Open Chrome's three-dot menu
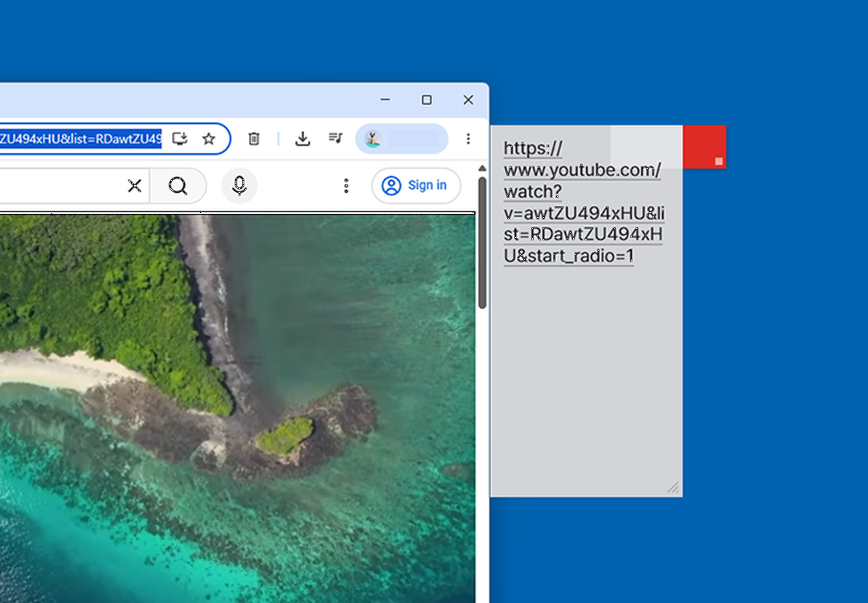The width and height of the screenshot is (868, 603). pyautogui.click(x=469, y=138)
